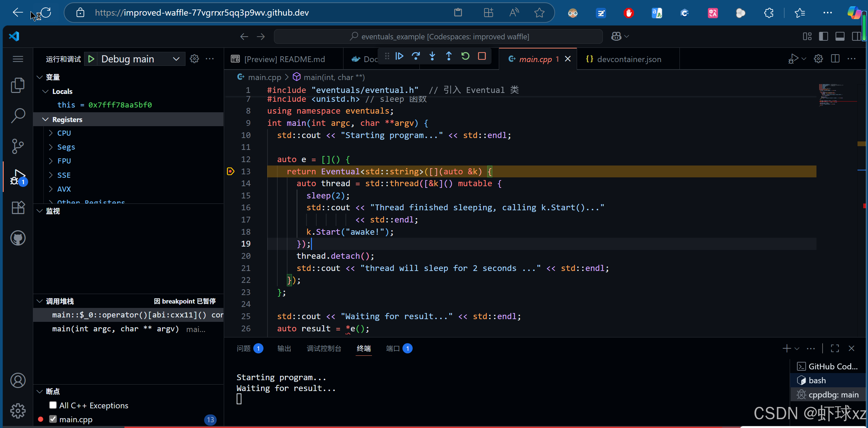
Task: Open the Copilot chat icon in title bar
Action: coord(616,36)
